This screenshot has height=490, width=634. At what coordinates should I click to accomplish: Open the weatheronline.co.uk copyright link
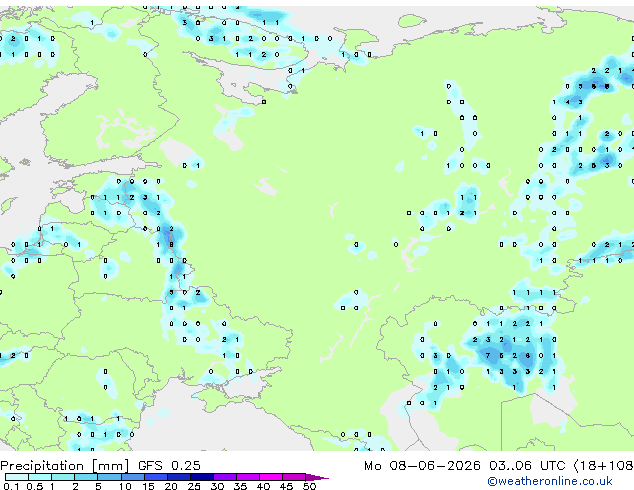pyautogui.click(x=550, y=481)
